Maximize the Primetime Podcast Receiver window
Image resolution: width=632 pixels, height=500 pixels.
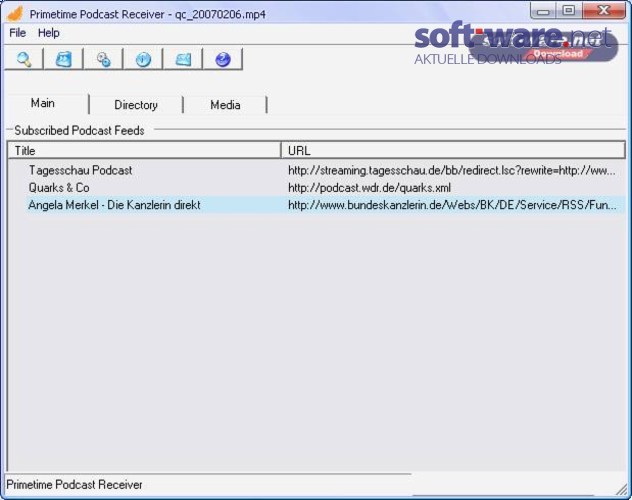pyautogui.click(x=569, y=11)
